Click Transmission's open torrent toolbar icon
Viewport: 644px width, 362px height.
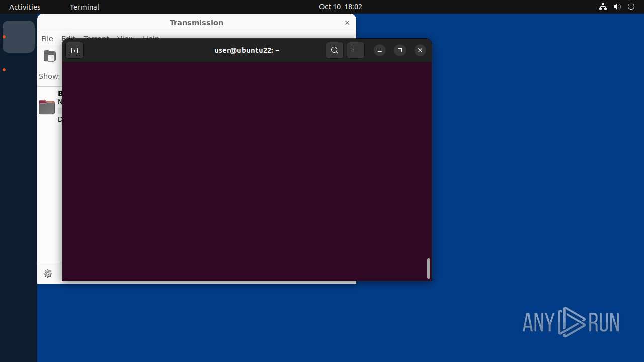tap(50, 56)
